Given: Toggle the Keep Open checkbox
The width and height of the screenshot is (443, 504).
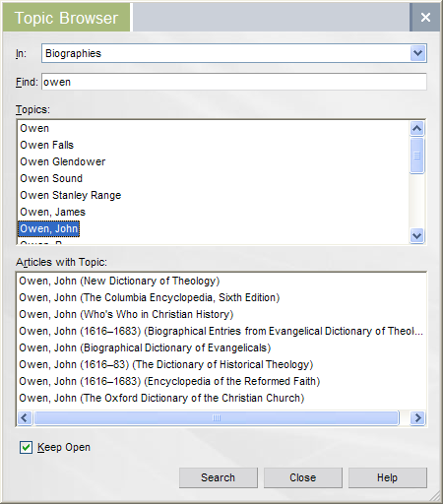Looking at the screenshot, I should 26,447.
